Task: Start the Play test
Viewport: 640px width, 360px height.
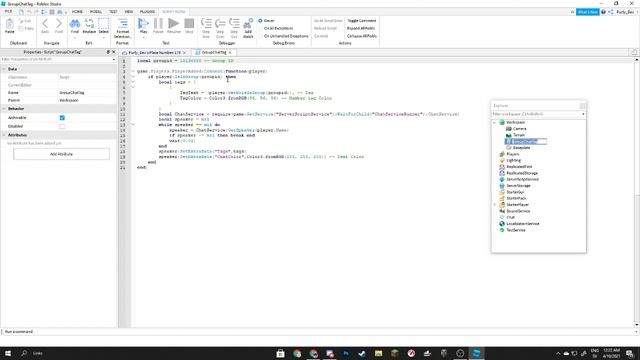Action: click(143, 26)
